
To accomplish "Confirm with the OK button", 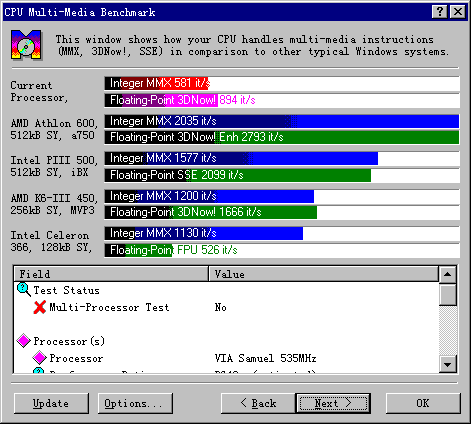I will point(423,403).
